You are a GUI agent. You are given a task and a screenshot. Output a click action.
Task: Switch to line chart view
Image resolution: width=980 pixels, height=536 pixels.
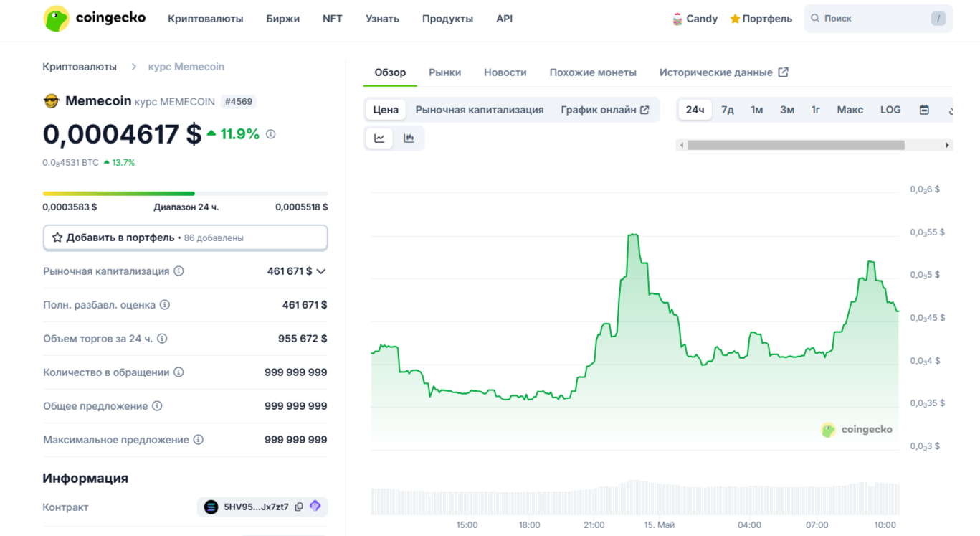379,138
